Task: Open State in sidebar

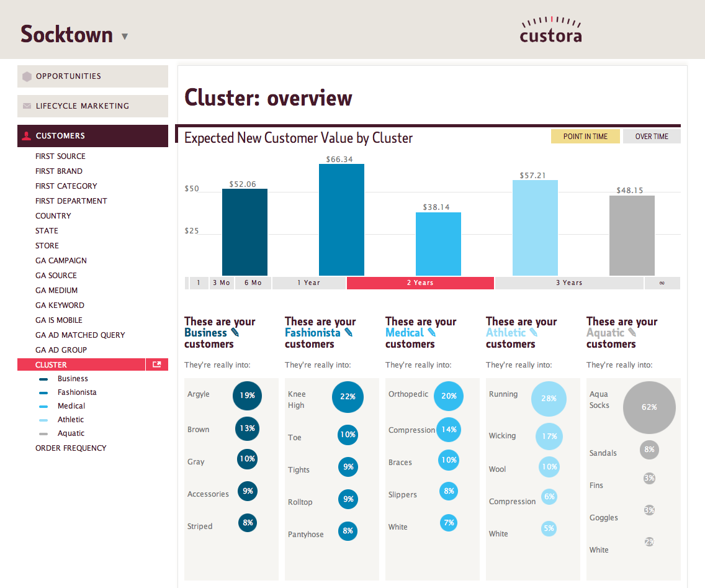Action: tap(47, 230)
